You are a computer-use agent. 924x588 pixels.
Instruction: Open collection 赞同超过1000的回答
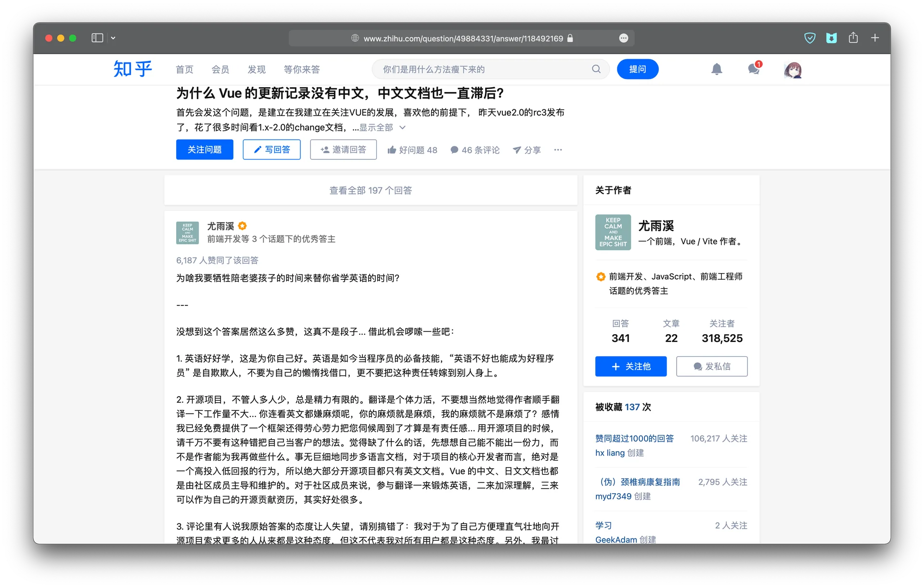pyautogui.click(x=634, y=438)
